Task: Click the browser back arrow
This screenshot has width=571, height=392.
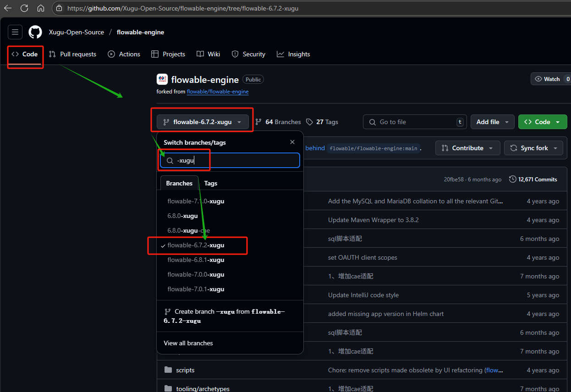Action: click(x=8, y=8)
